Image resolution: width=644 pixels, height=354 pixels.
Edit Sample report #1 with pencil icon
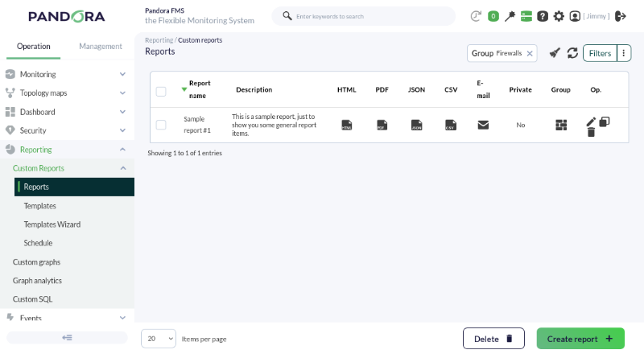tap(591, 122)
